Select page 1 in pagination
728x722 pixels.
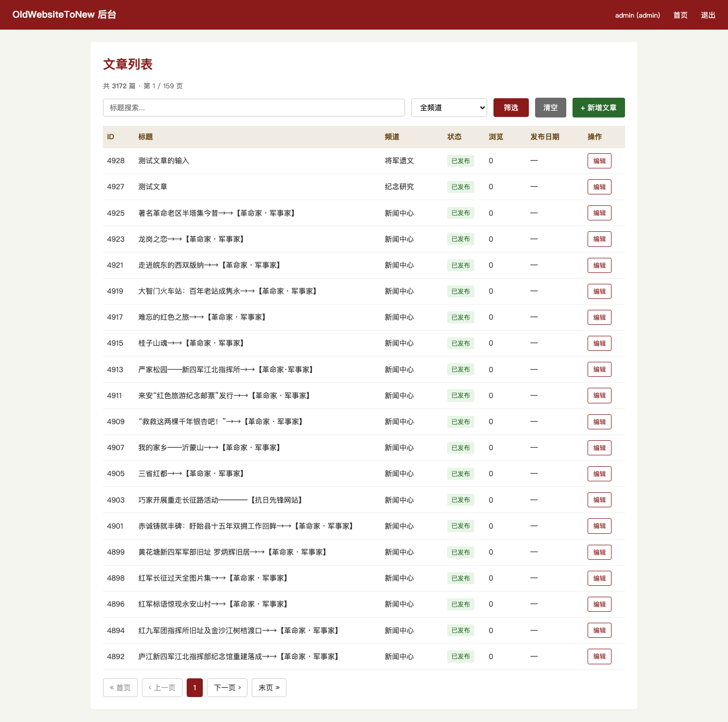pos(194,688)
